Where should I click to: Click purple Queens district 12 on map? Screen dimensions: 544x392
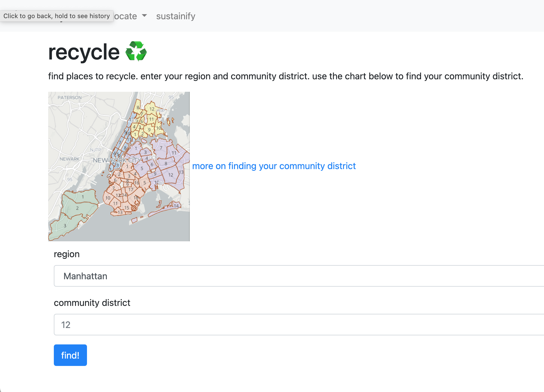click(171, 175)
